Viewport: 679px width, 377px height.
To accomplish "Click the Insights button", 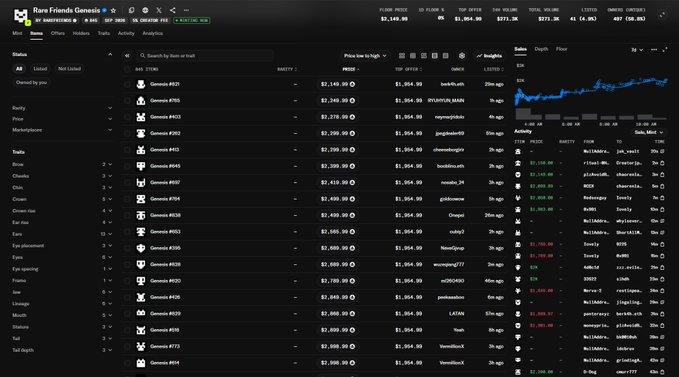I will (489, 56).
